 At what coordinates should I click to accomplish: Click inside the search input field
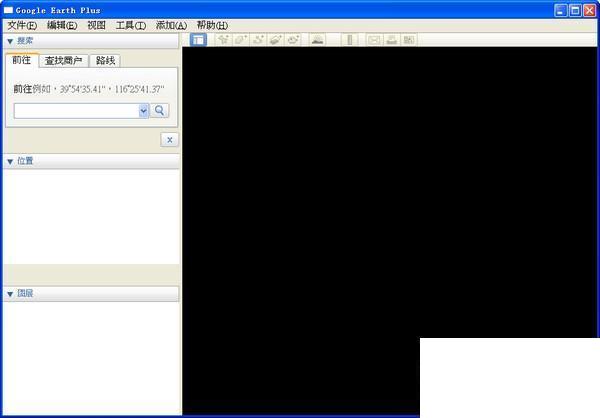click(77, 111)
